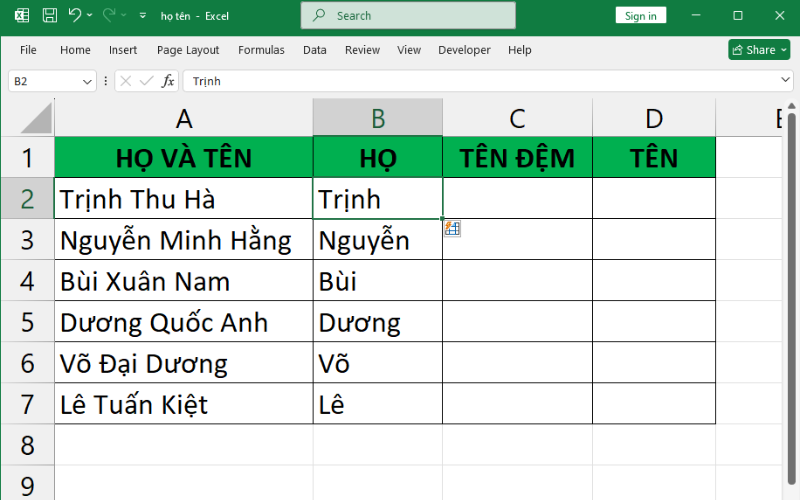The height and width of the screenshot is (500, 800).
Task: Click the formula bar showing Trịnh
Action: (x=480, y=81)
